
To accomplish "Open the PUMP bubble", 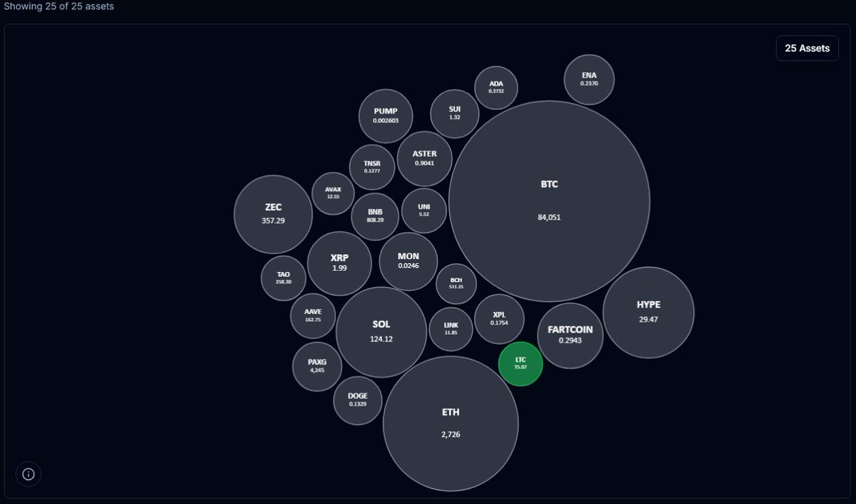I will point(386,116).
